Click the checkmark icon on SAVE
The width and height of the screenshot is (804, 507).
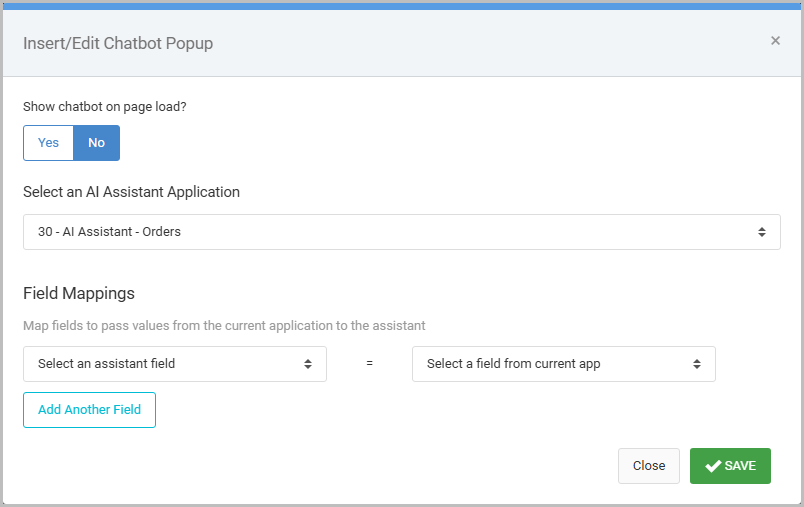[713, 466]
